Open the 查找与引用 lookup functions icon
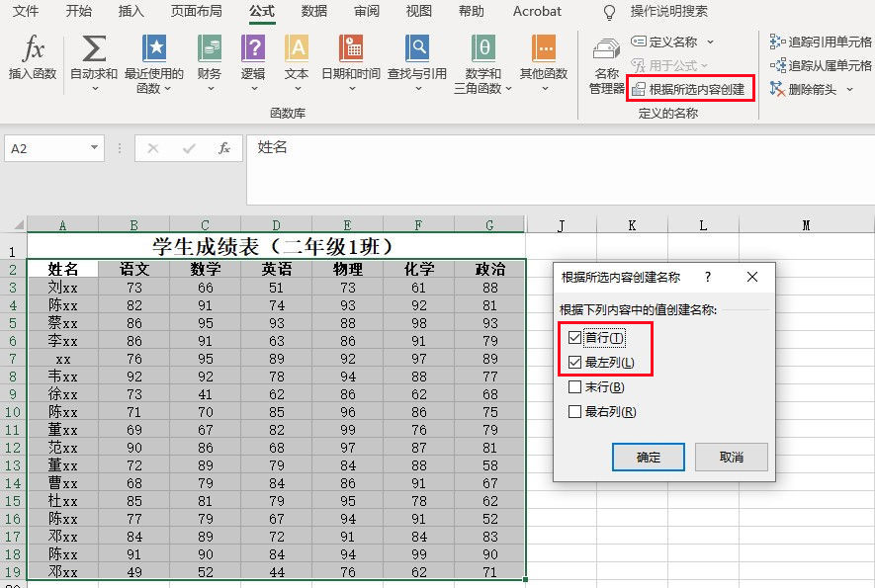The height and width of the screenshot is (588, 875). click(x=417, y=48)
